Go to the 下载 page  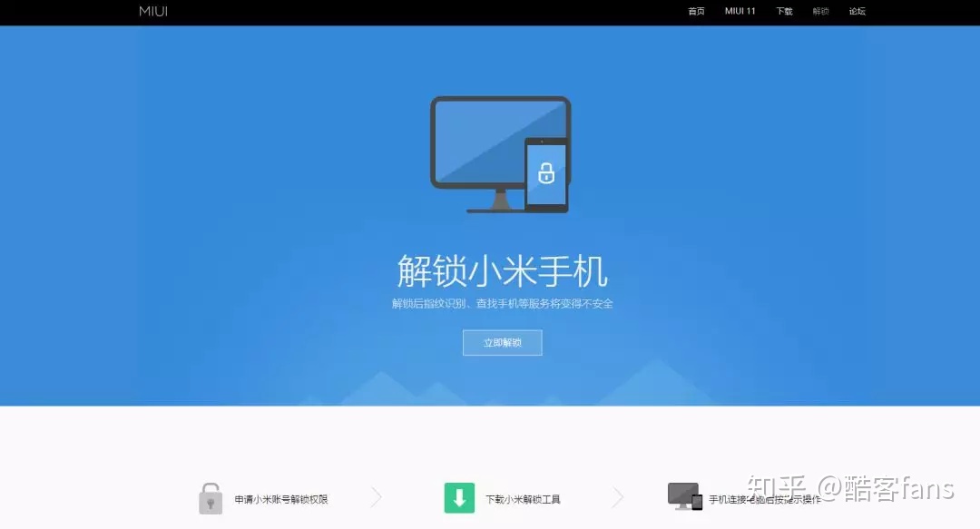pyautogui.click(x=784, y=11)
